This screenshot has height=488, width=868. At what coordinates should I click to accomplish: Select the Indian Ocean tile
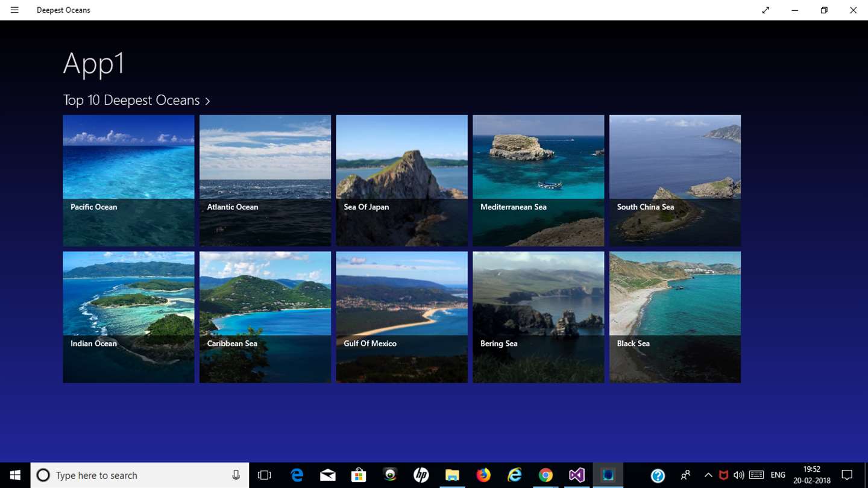coord(128,317)
